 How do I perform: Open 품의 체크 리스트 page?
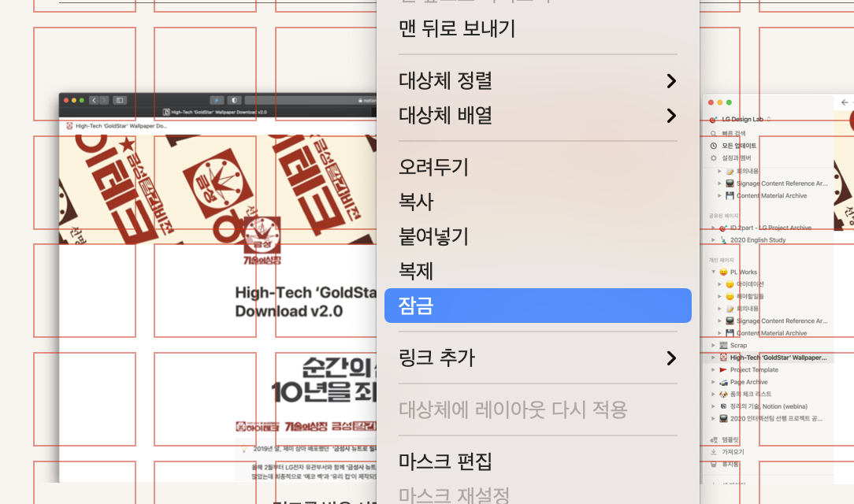pos(751,394)
